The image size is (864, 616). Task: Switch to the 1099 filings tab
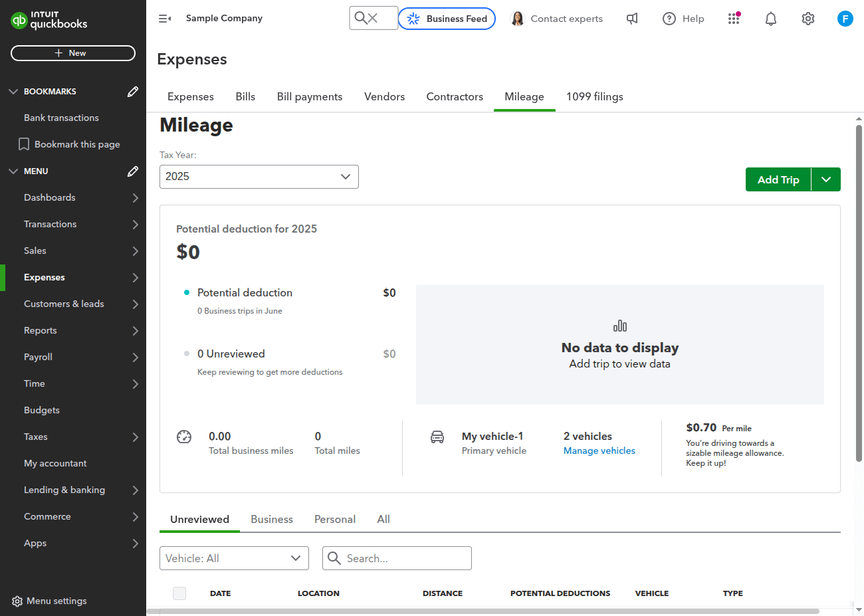(x=595, y=97)
